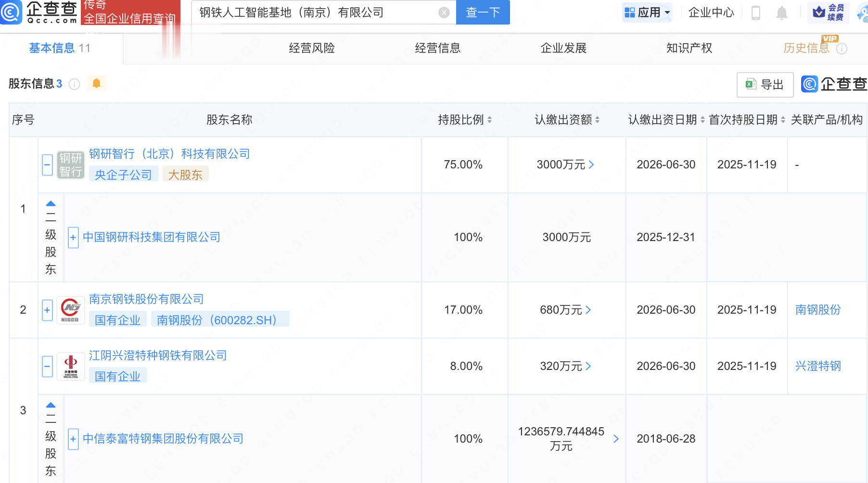This screenshot has width=868, height=483.
Task: Expand the 南京钢铁股份有限公司 row
Action: point(47,310)
